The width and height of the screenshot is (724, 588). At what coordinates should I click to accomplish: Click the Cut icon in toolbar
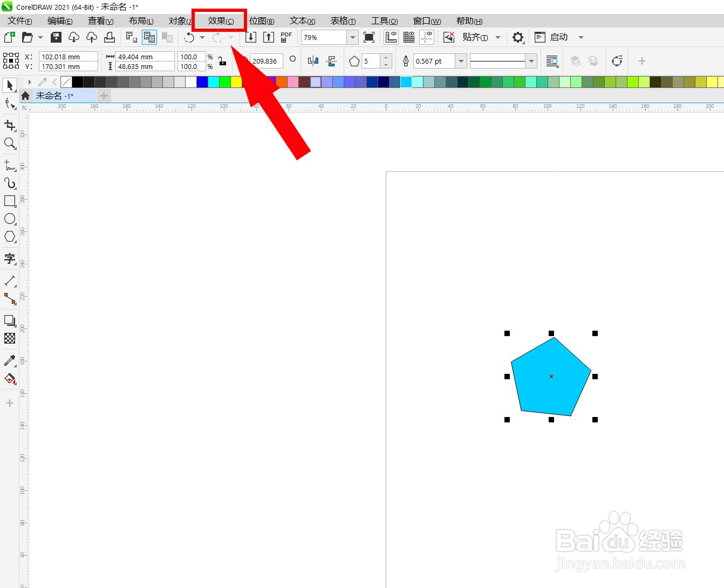tap(131, 37)
